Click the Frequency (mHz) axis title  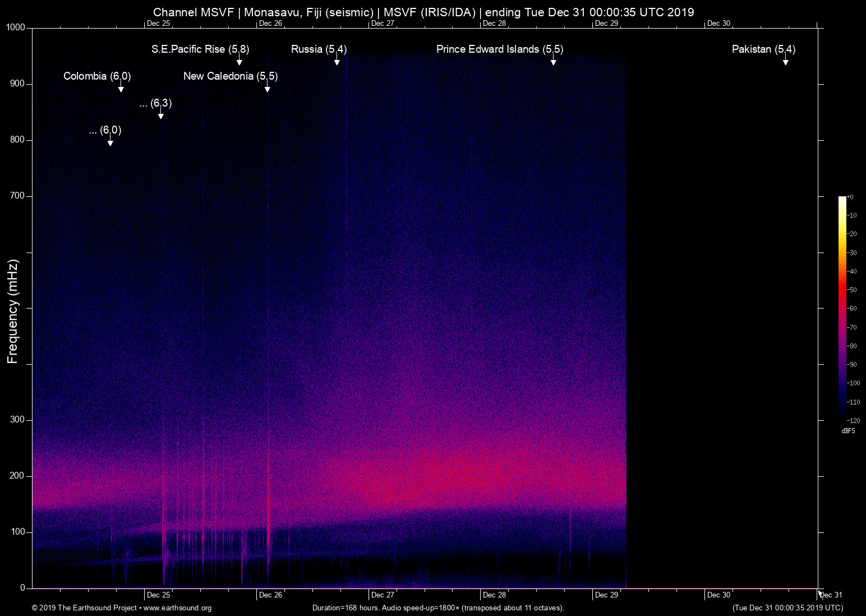[13, 311]
